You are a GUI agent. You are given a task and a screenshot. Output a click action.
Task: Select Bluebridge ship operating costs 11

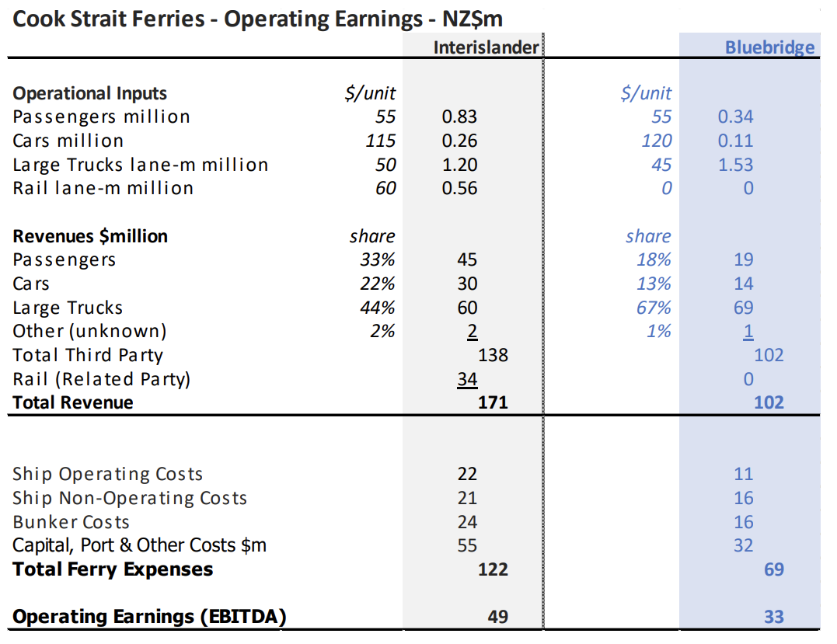pos(743,475)
